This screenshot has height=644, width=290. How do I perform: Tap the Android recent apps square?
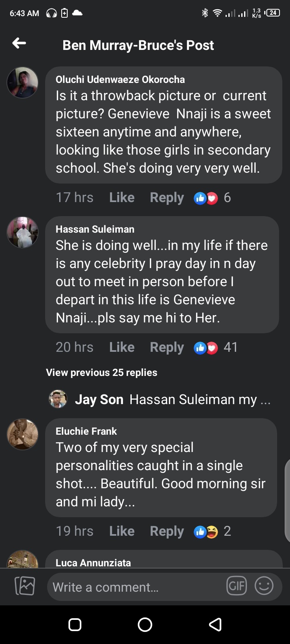click(75, 624)
